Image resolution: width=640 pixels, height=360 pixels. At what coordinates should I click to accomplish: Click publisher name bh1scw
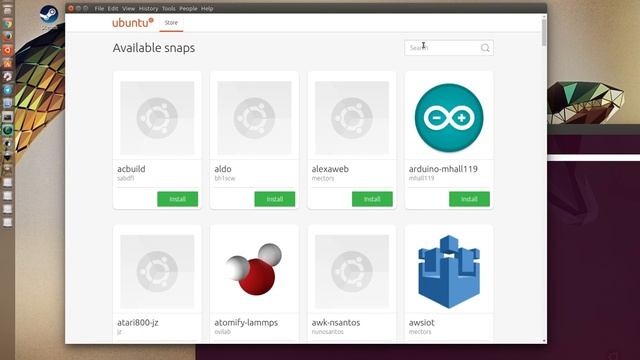pyautogui.click(x=225, y=178)
